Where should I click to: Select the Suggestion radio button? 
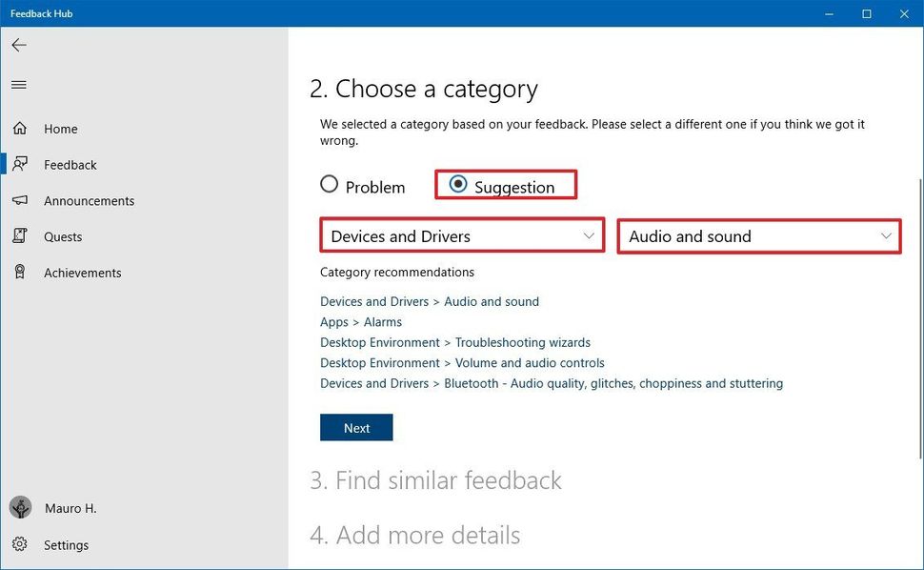[x=458, y=184]
